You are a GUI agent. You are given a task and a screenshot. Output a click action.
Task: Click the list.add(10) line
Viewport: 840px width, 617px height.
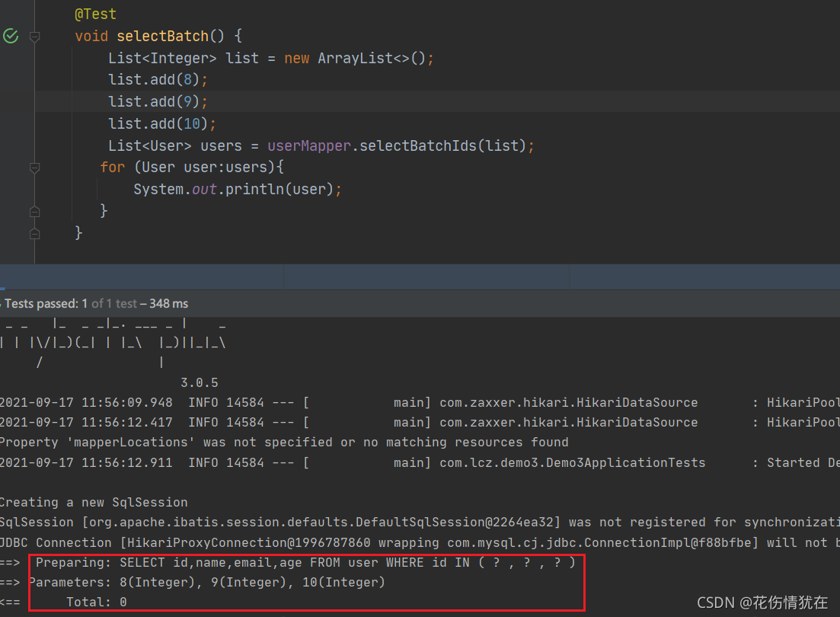pyautogui.click(x=162, y=124)
